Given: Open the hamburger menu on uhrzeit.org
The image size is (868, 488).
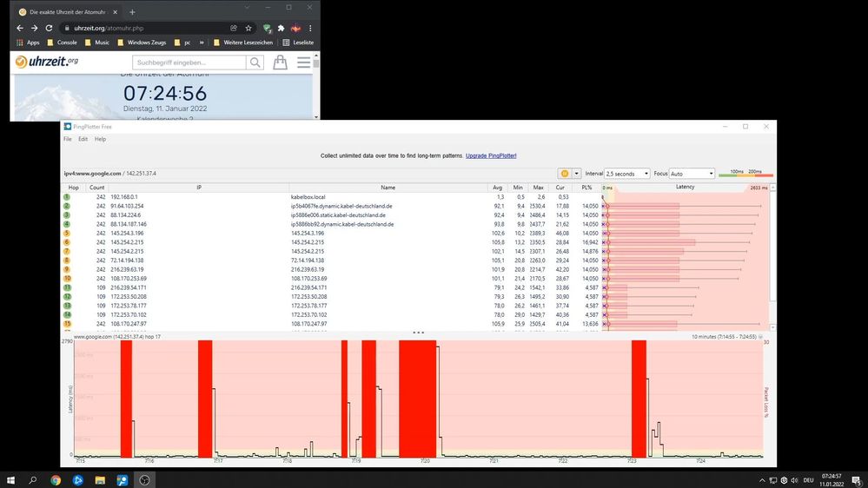Looking at the screenshot, I should pos(303,62).
